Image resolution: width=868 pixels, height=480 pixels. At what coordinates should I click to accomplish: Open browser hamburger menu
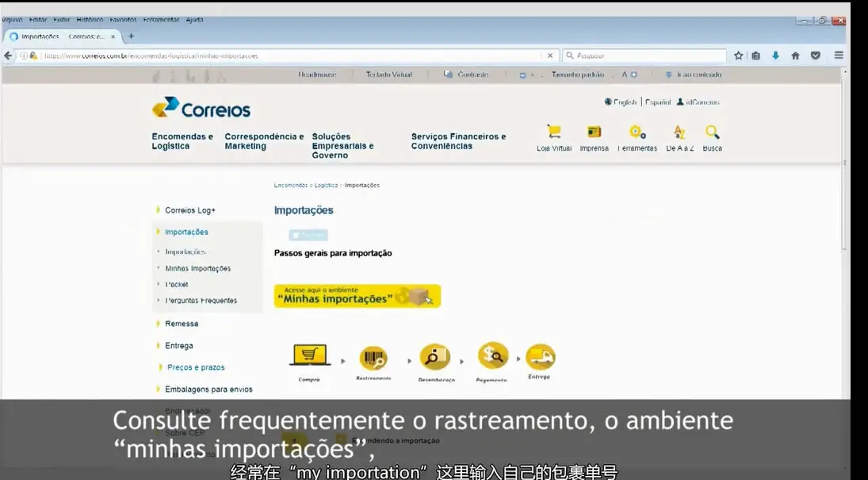click(x=839, y=56)
